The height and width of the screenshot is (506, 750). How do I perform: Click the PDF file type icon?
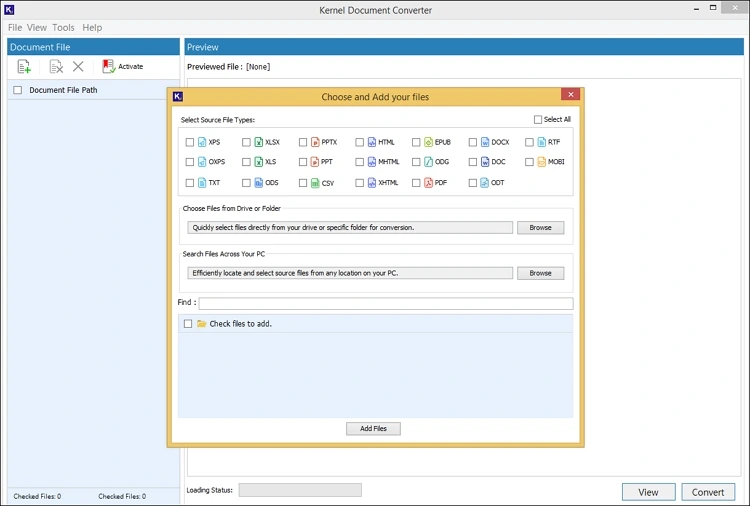click(428, 183)
